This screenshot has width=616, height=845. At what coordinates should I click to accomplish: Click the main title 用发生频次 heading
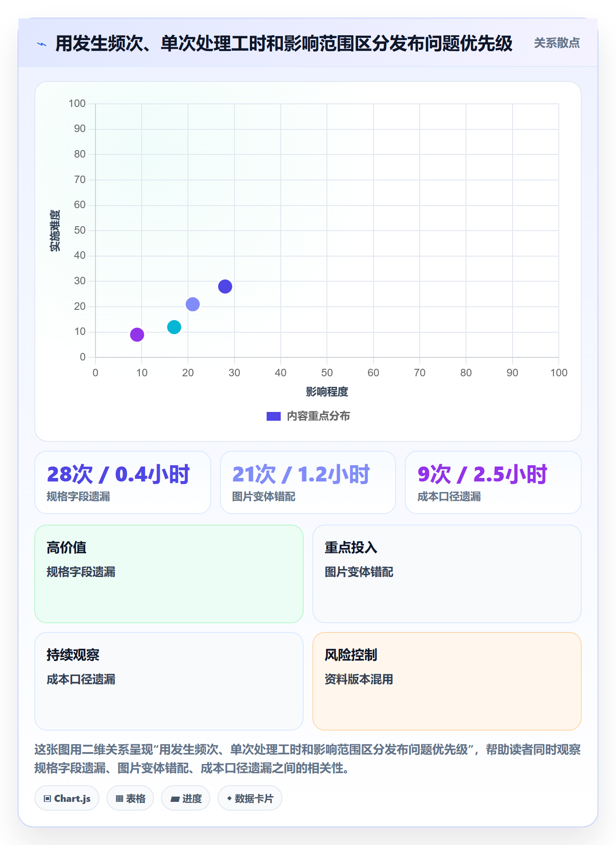pos(284,44)
